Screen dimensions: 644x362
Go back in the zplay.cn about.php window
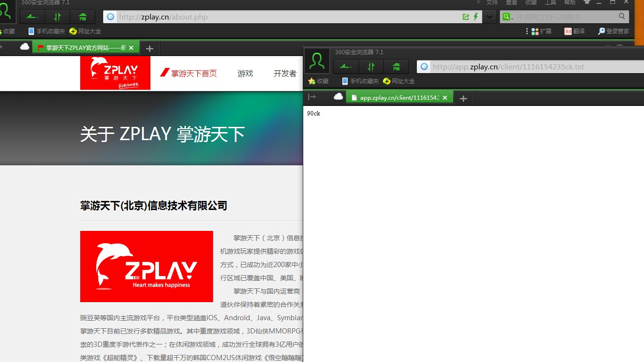pos(32,17)
